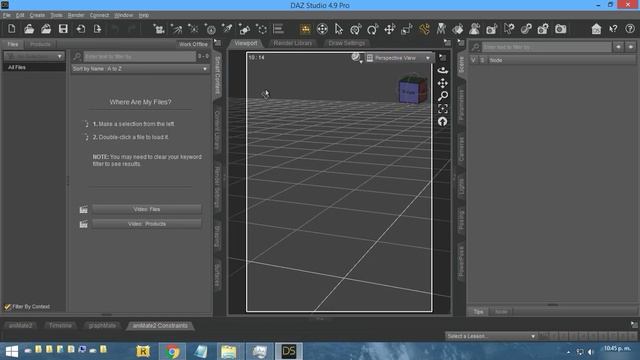The image size is (640, 360).
Task: Open the Create menu
Action: 37,15
